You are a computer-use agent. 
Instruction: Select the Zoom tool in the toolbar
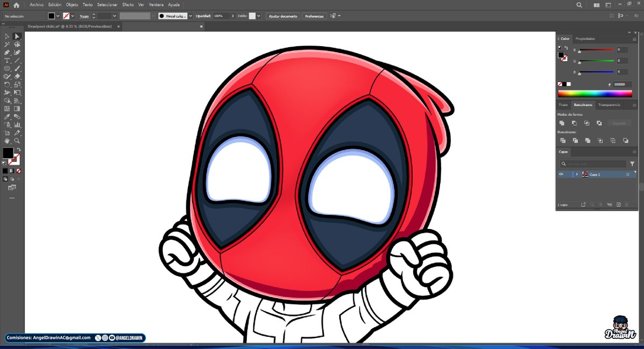coord(16,140)
